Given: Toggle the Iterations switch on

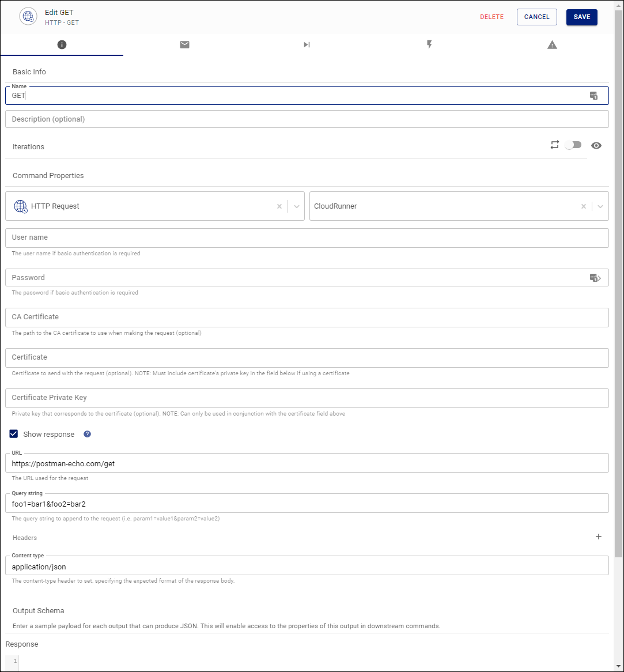Looking at the screenshot, I should click(573, 145).
